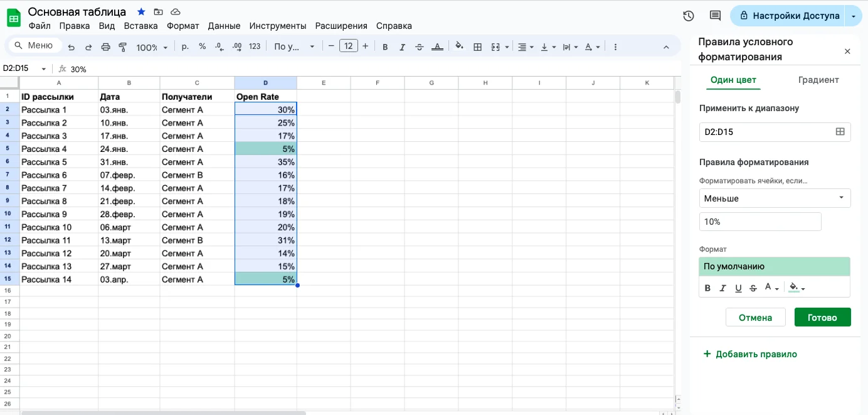Click the range selector grid icon for D2:D15

click(840, 132)
